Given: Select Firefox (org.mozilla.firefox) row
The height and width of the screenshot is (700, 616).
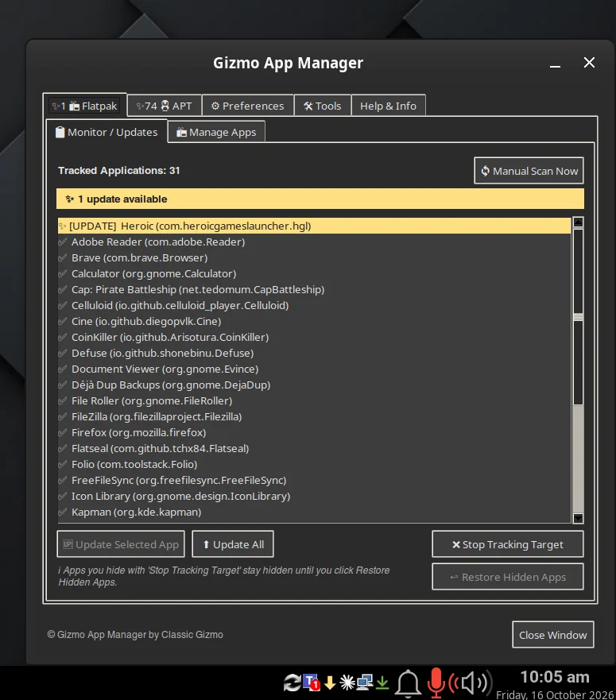Looking at the screenshot, I should 314,432.
